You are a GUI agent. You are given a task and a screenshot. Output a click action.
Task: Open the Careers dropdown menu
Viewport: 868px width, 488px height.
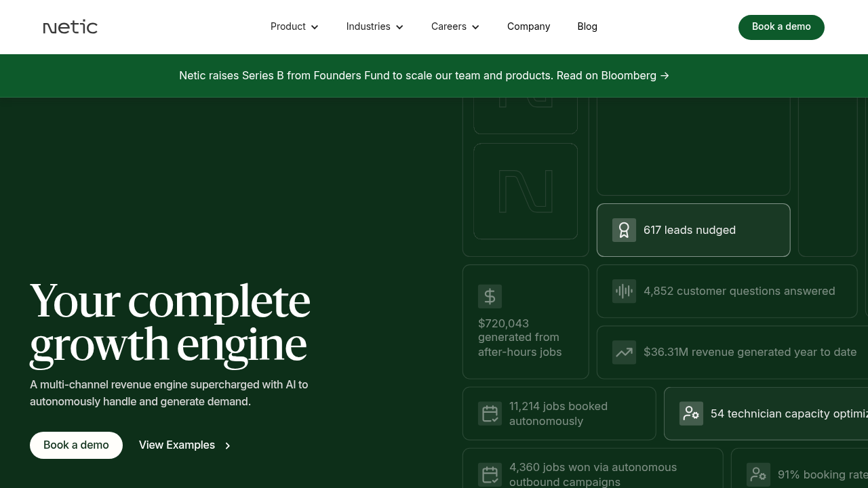coord(455,26)
